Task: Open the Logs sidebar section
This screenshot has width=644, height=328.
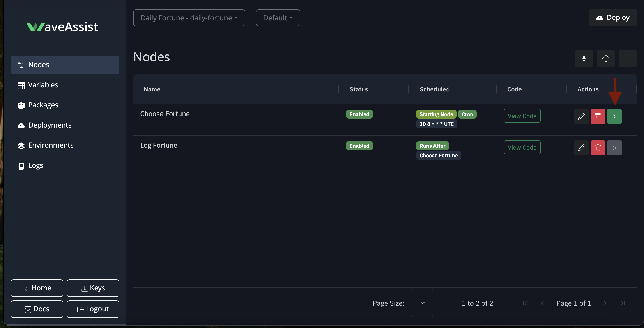Action: (x=35, y=165)
